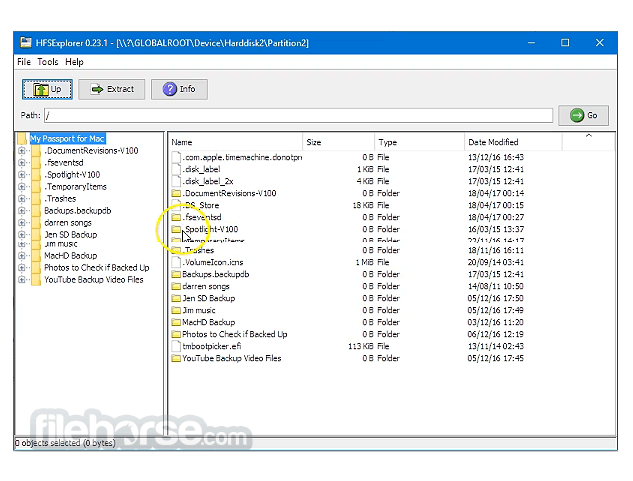Click folder icon of .DocumentRevisions-V100 in file list
The width and height of the screenshot is (633, 481).
tap(176, 193)
